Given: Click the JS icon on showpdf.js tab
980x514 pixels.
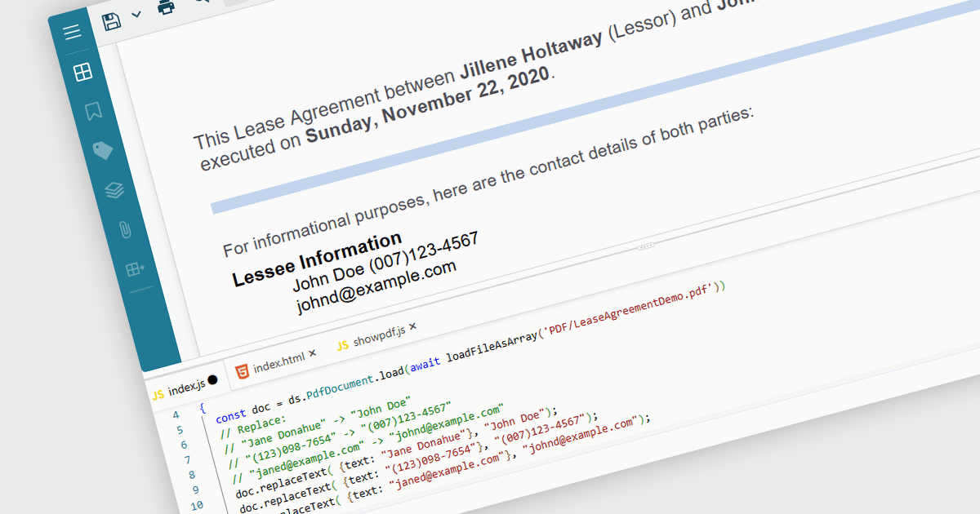Looking at the screenshot, I should point(343,345).
